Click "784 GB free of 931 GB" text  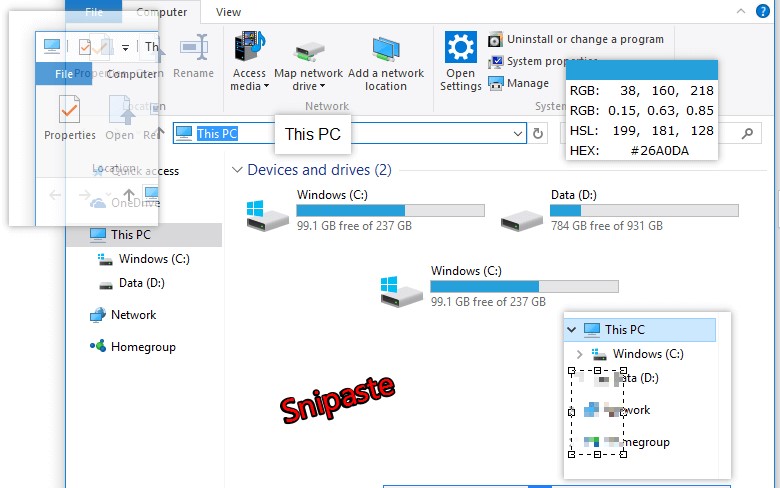point(606,226)
